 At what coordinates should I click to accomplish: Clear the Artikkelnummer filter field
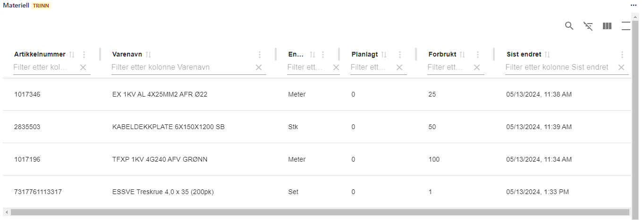point(83,67)
